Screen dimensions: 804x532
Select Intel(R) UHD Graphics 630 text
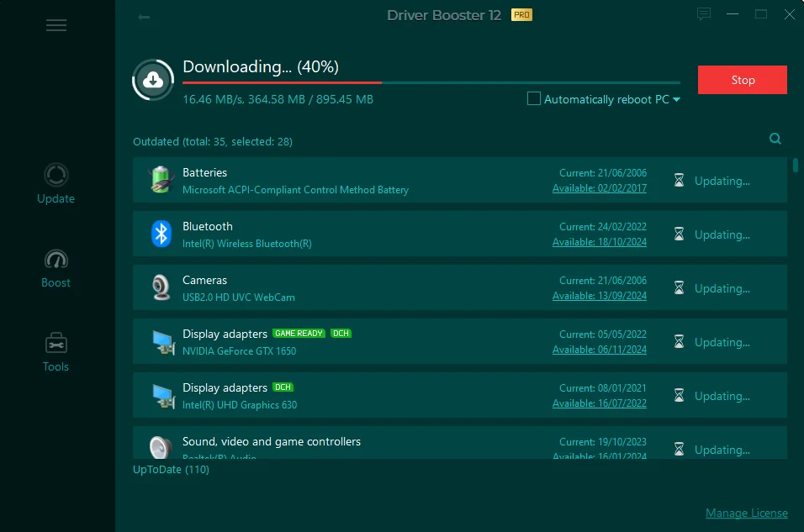[x=240, y=405]
